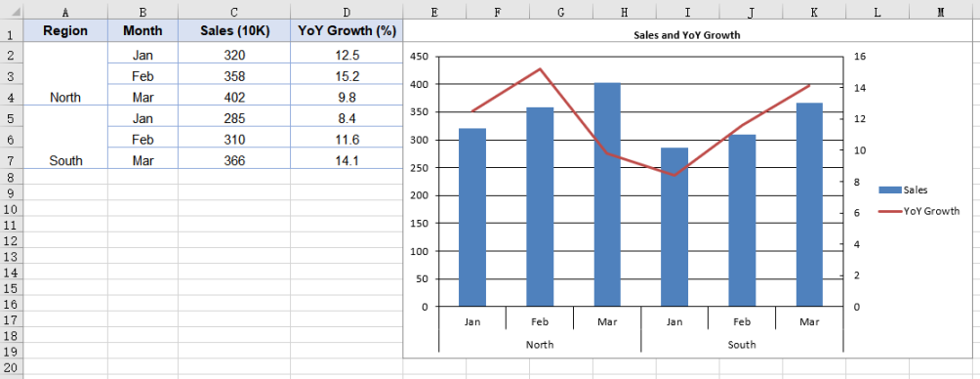
Task: Click column M header
Action: pyautogui.click(x=941, y=12)
